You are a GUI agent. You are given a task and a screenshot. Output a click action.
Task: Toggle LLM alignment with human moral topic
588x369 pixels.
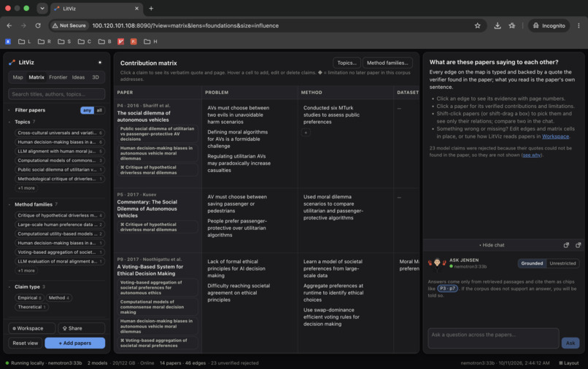pyautogui.click(x=60, y=151)
